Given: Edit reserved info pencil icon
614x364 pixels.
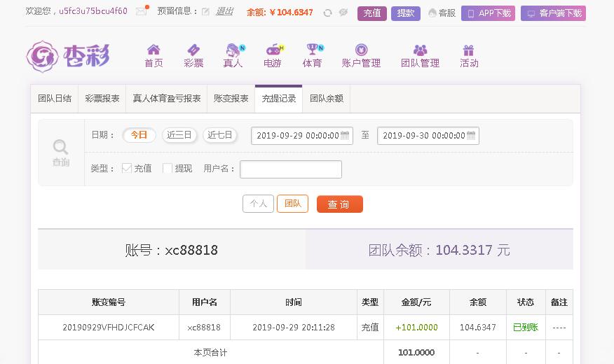Looking at the screenshot, I should (x=205, y=12).
